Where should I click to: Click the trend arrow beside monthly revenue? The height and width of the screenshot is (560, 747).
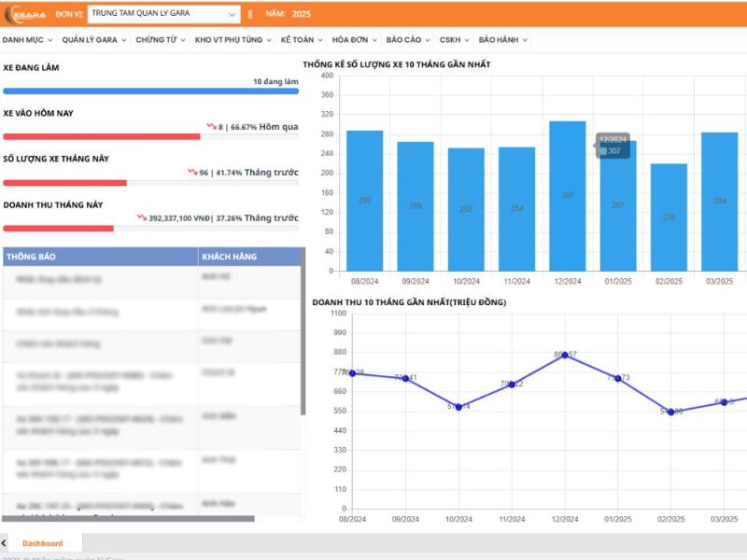pos(142,217)
